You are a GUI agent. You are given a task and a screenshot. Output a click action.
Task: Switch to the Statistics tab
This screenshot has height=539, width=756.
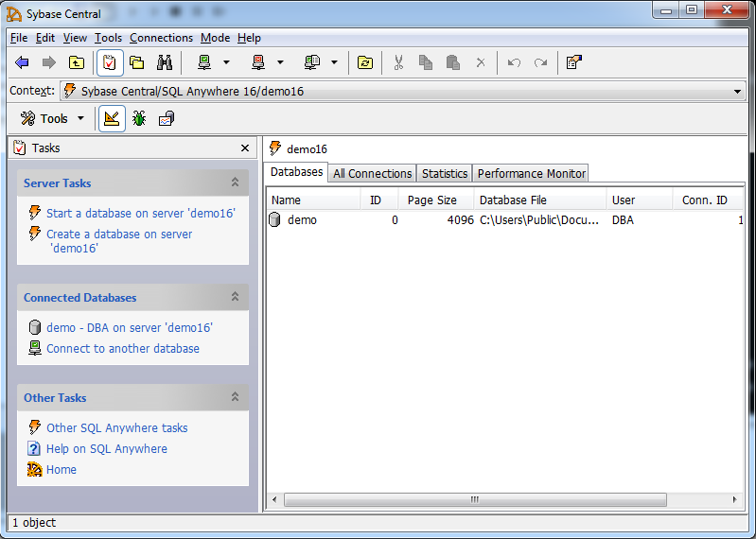pos(444,173)
